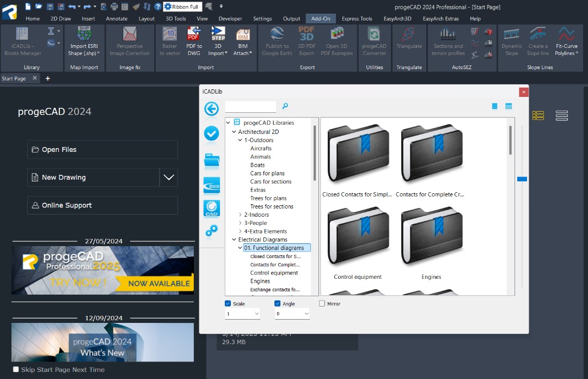Click the CAD icon in iCADLib sidebar

[211, 209]
